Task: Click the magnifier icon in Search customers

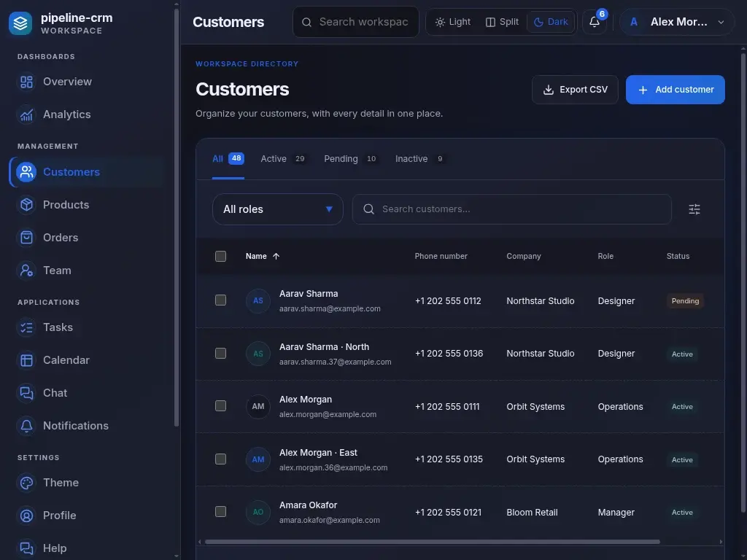Action: [368, 209]
